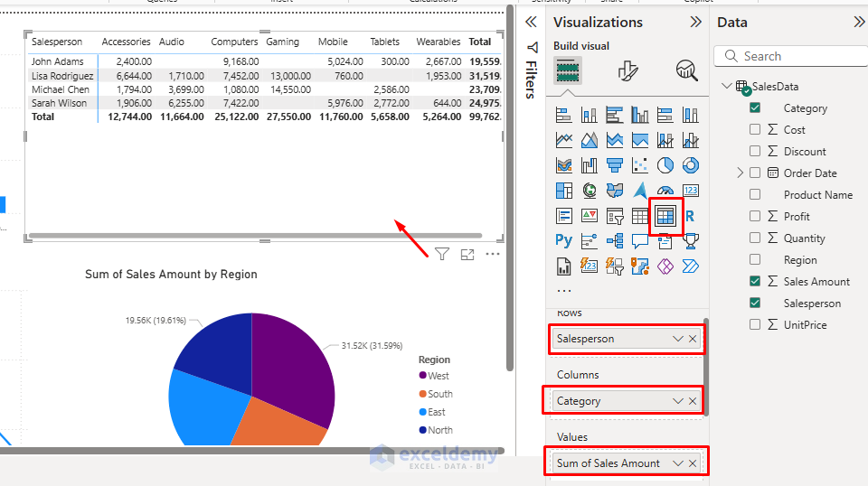Select the Scatter chart visual
This screenshot has width=868, height=486.
pos(640,165)
